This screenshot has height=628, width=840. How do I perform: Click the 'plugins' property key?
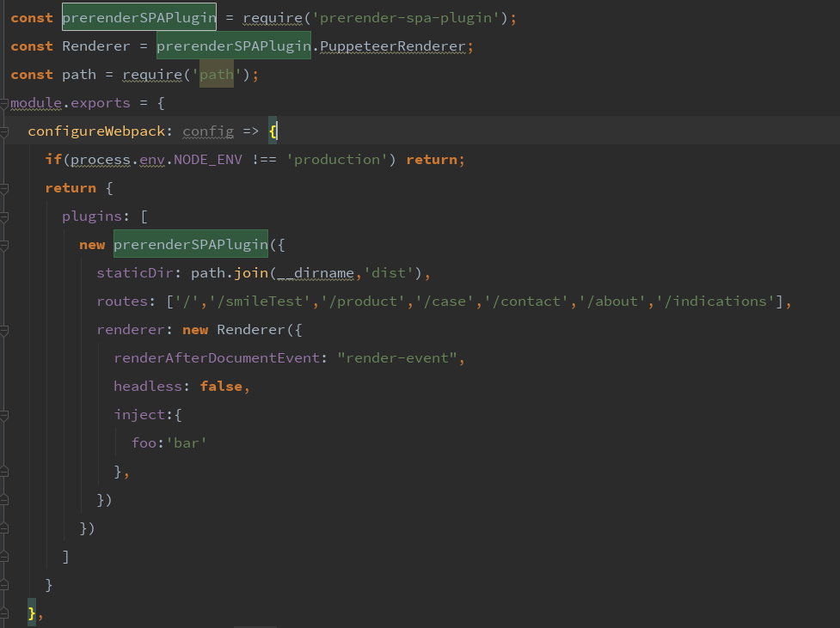92,216
